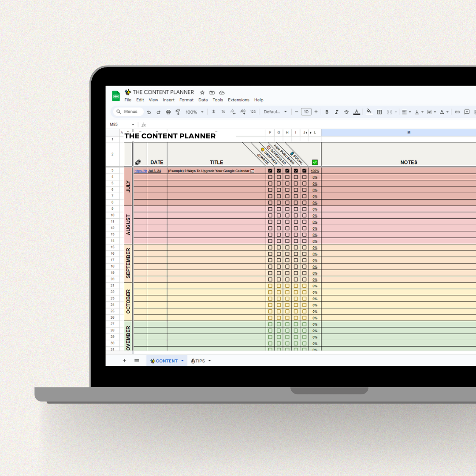Image resolution: width=476 pixels, height=476 pixels.
Task: Check the cloud save status icon
Action: tap(222, 93)
